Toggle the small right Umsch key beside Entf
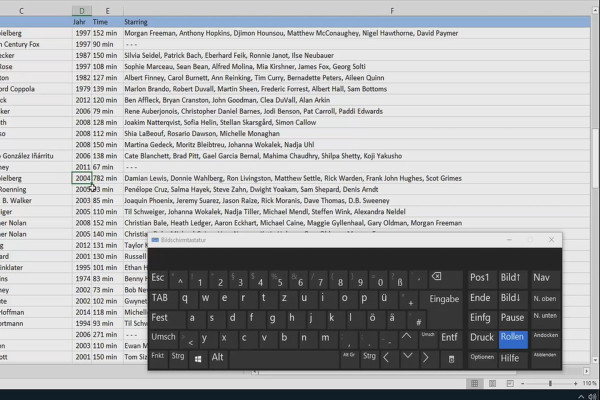Image resolution: width=600 pixels, height=400 pixels. [428, 338]
